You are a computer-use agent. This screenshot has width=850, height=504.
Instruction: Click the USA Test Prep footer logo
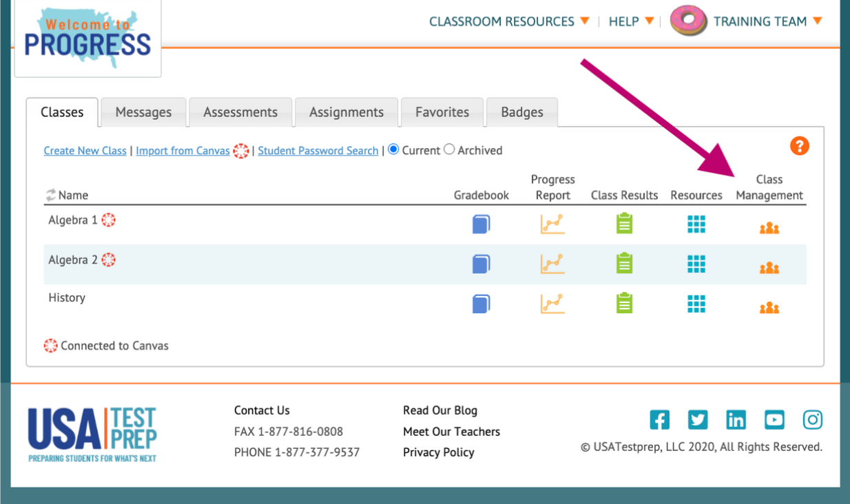coord(92,434)
